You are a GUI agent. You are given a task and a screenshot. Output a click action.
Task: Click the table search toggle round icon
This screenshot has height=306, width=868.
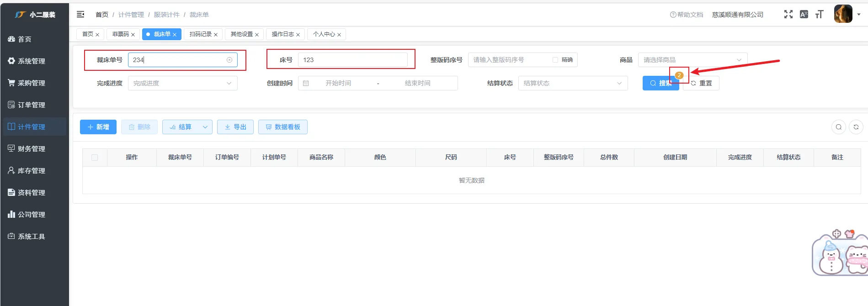839,127
